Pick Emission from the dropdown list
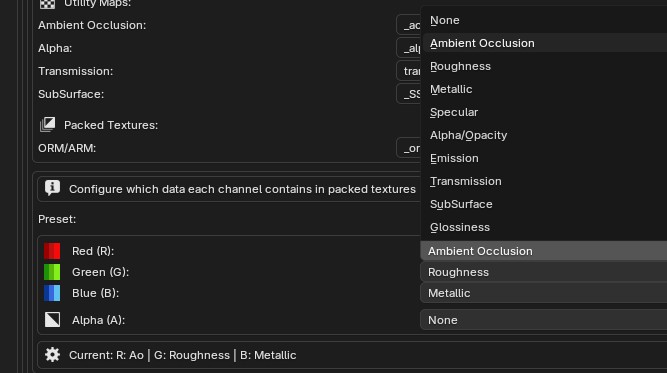This screenshot has width=667, height=373. pyautogui.click(x=544, y=158)
